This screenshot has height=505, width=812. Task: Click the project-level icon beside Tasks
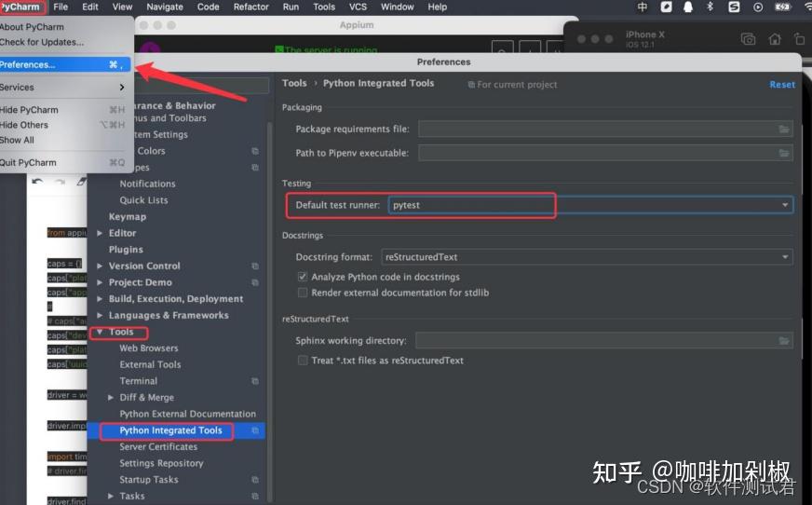pyautogui.click(x=255, y=496)
